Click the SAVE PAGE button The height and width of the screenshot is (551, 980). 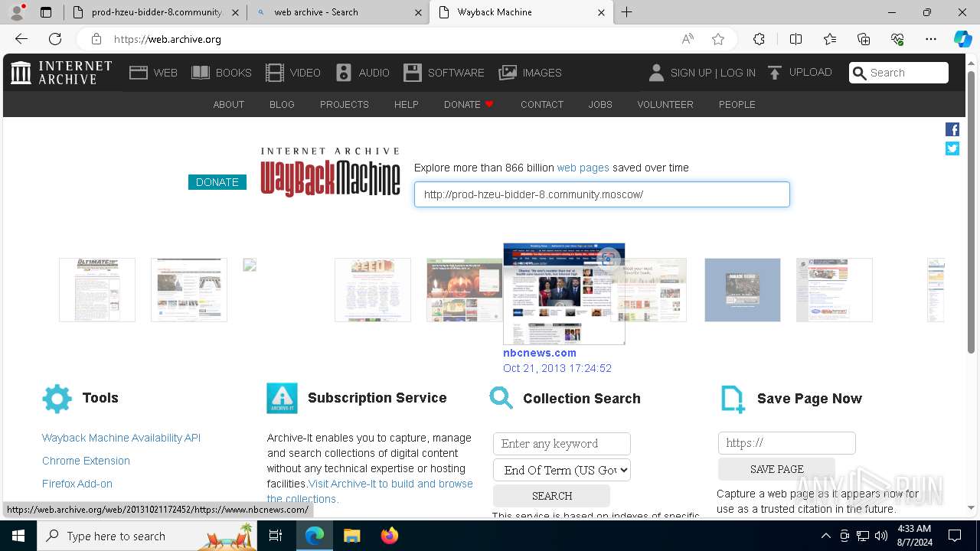(x=777, y=469)
